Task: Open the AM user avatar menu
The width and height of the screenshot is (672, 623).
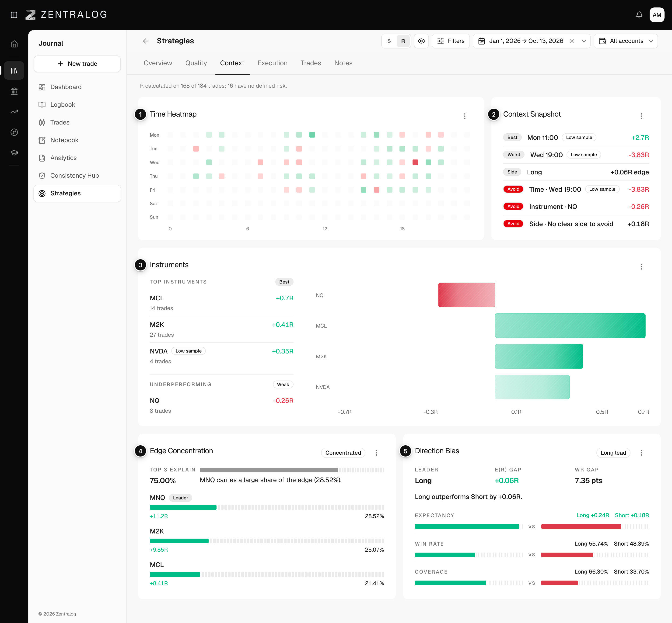Action: click(656, 15)
